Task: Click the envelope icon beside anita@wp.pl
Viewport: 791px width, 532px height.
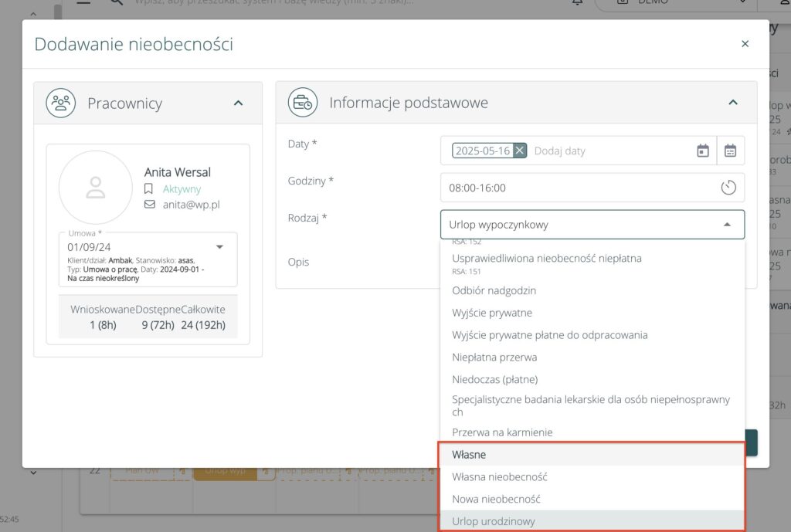Action: [x=150, y=205]
